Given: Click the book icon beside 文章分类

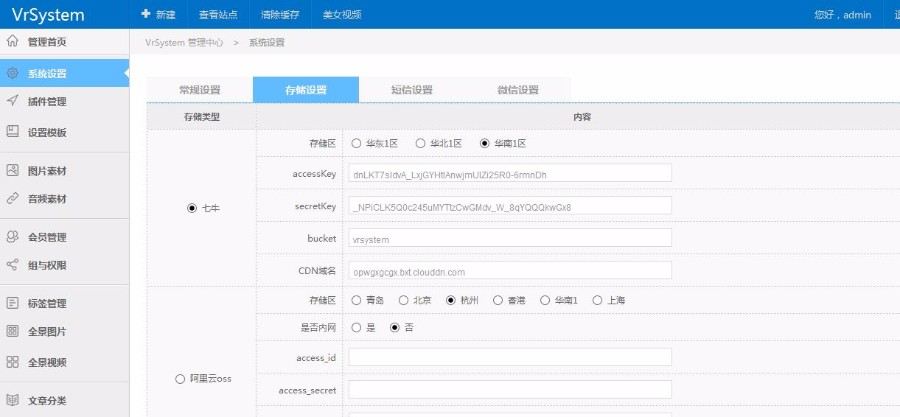Looking at the screenshot, I should pos(12,400).
